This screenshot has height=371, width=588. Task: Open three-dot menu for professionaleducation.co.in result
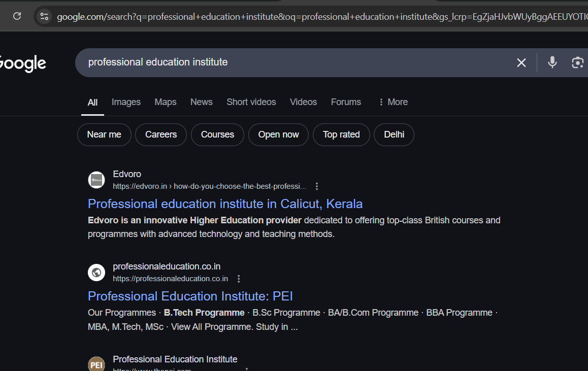(239, 279)
